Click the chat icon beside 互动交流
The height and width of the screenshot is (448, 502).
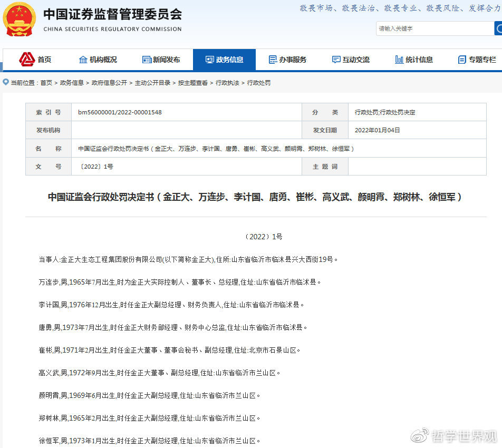click(336, 60)
